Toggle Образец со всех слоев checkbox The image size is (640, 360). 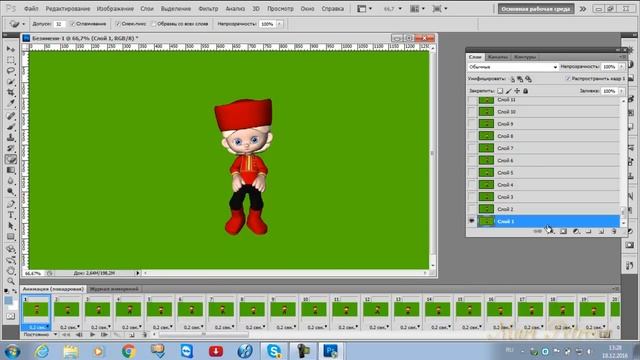(x=154, y=24)
